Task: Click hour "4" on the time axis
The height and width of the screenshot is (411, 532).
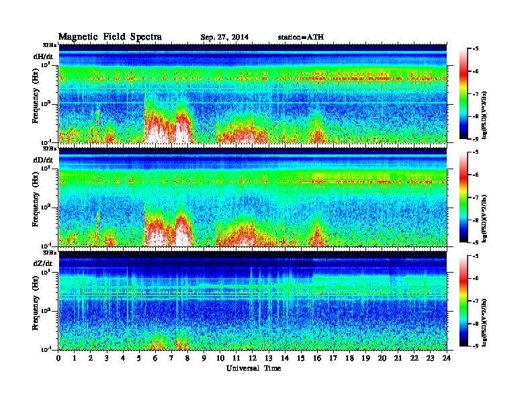Action: [123, 359]
